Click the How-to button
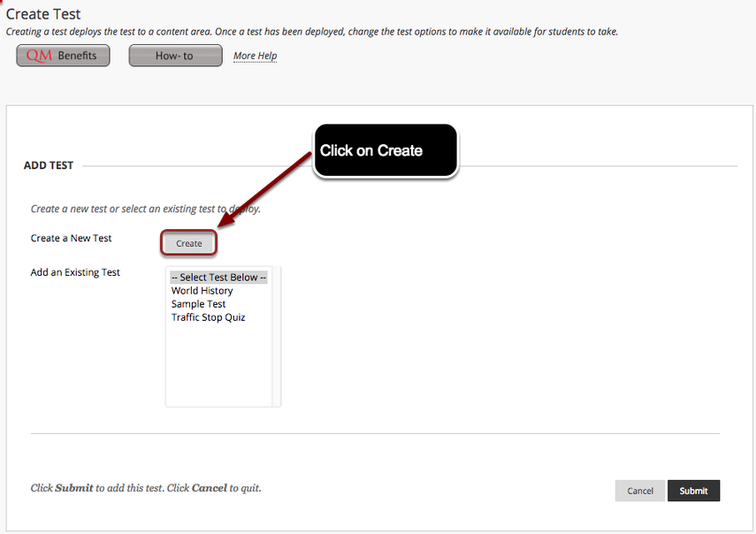This screenshot has width=756, height=534. (x=175, y=55)
